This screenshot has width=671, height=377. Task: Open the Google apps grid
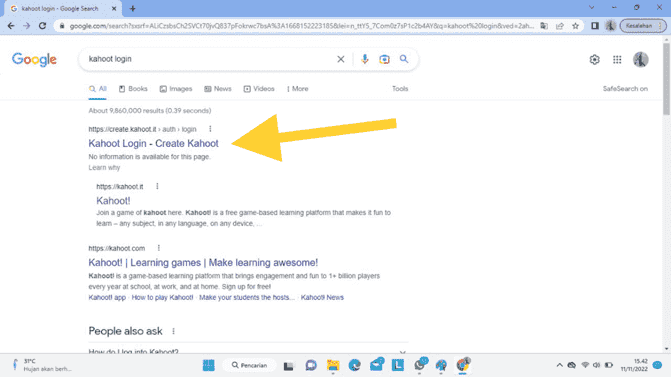617,59
